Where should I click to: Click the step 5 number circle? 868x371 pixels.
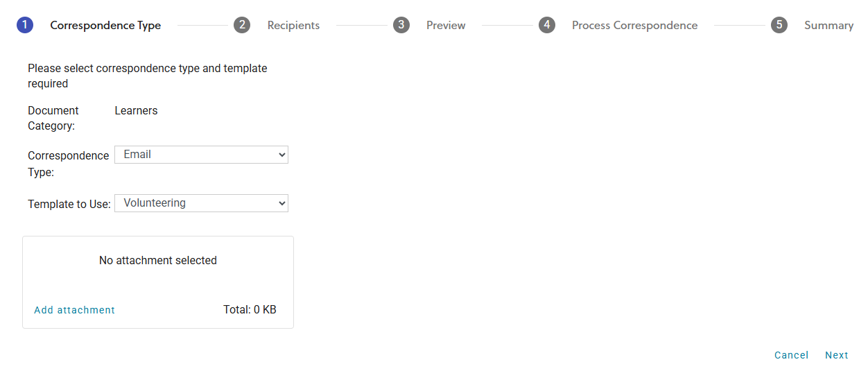(x=779, y=26)
